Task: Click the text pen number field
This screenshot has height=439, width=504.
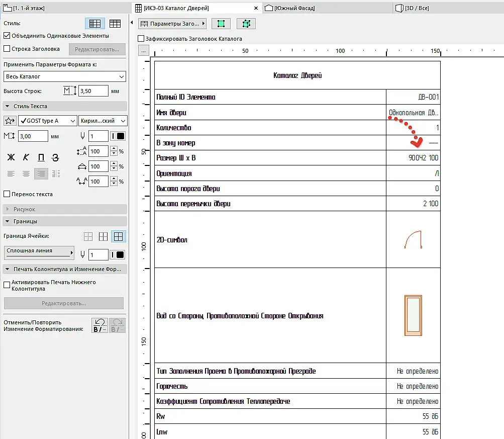Action: coord(98,136)
